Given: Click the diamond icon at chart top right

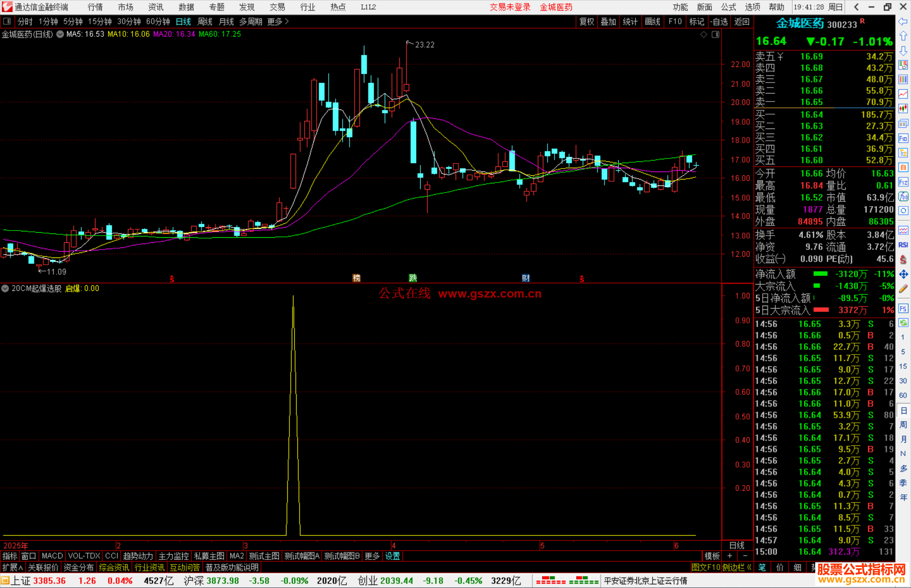Looking at the screenshot, I should [703, 34].
